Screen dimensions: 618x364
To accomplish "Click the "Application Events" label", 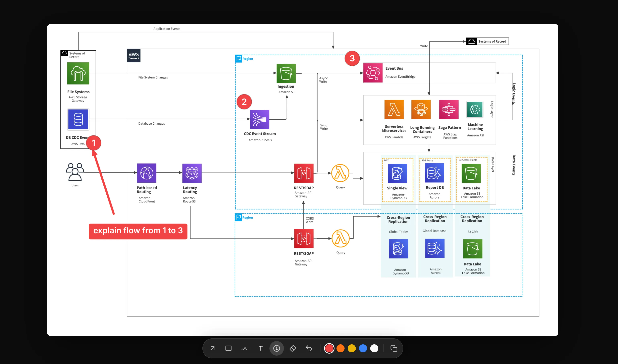I will [167, 29].
